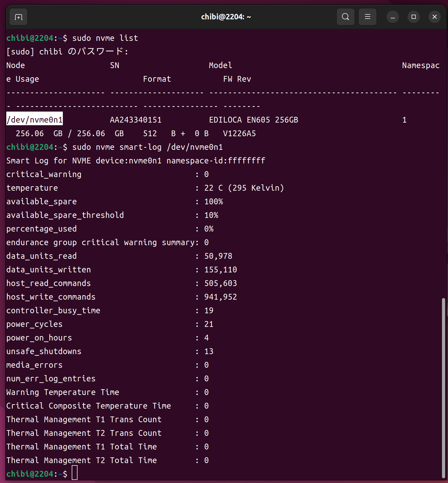
Task: Click the sudo nvme smart-log command text
Action: [x=147, y=147]
